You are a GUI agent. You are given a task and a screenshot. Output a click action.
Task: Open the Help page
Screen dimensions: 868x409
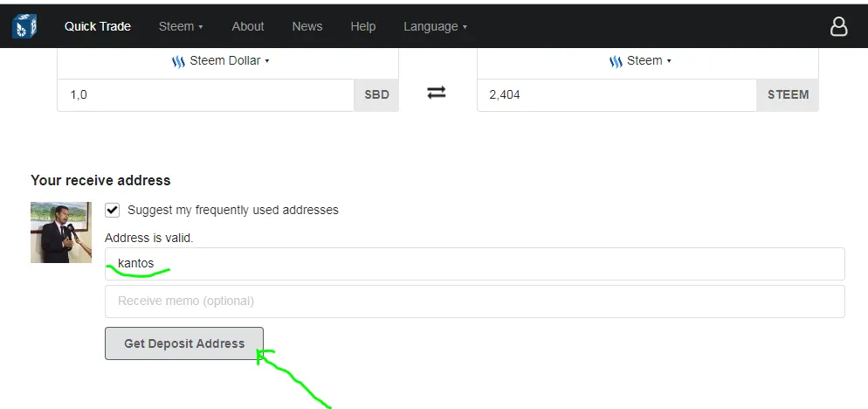[x=362, y=26]
